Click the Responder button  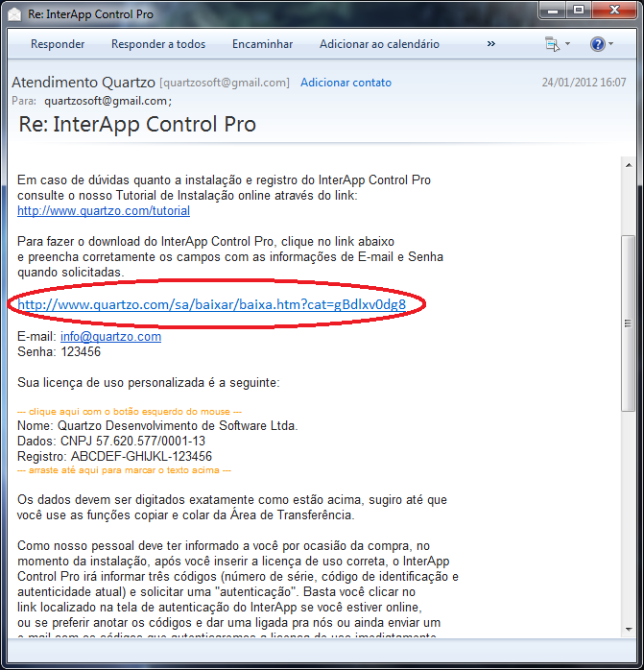click(58, 44)
